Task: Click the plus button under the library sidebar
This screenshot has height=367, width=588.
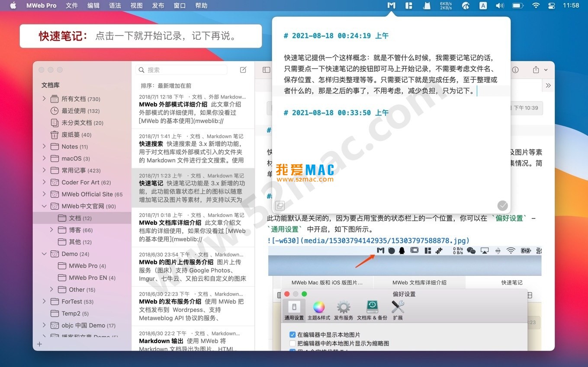Action: coord(39,344)
